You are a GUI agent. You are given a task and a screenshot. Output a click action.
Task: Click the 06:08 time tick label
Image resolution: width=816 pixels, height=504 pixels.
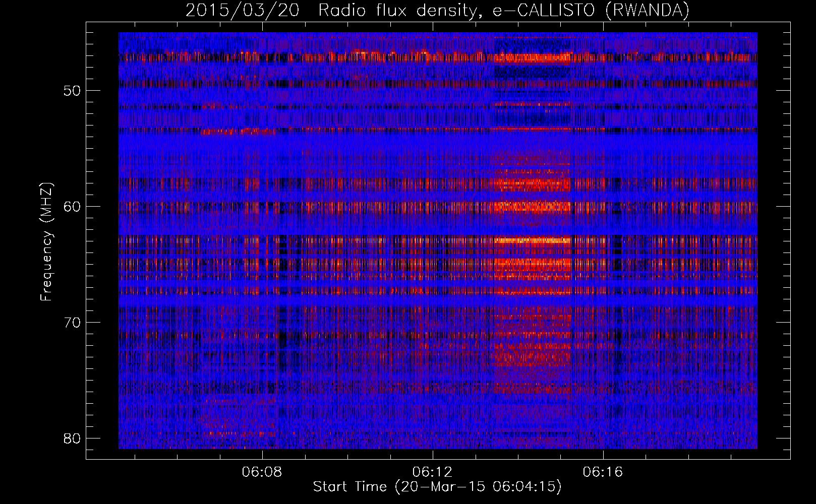point(262,472)
